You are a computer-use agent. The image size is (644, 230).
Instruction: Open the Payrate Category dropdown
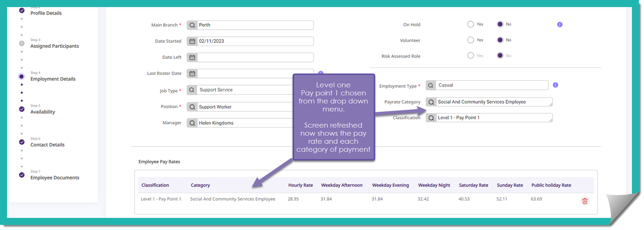tap(494, 102)
